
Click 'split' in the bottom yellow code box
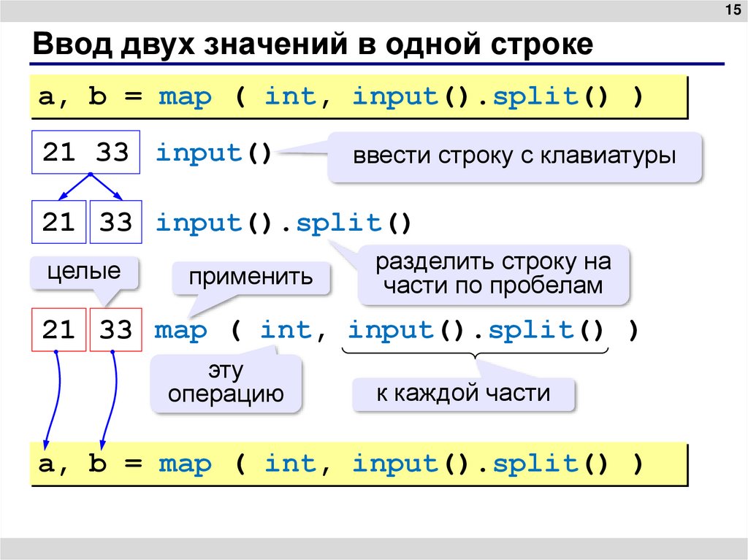tap(535, 464)
